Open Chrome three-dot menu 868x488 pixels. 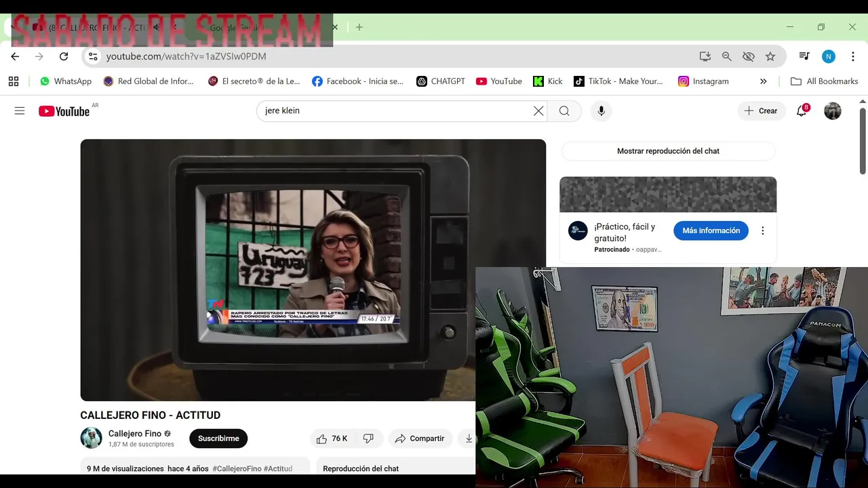(852, 56)
